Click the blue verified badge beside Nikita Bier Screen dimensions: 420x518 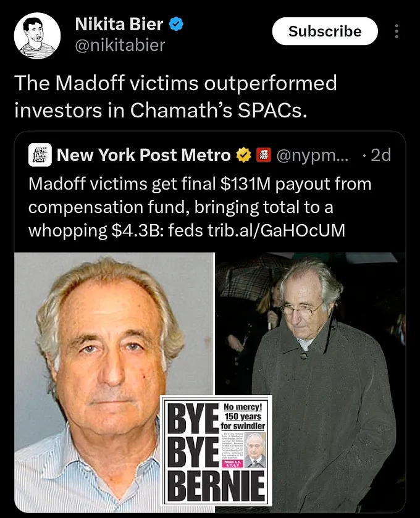(x=176, y=24)
